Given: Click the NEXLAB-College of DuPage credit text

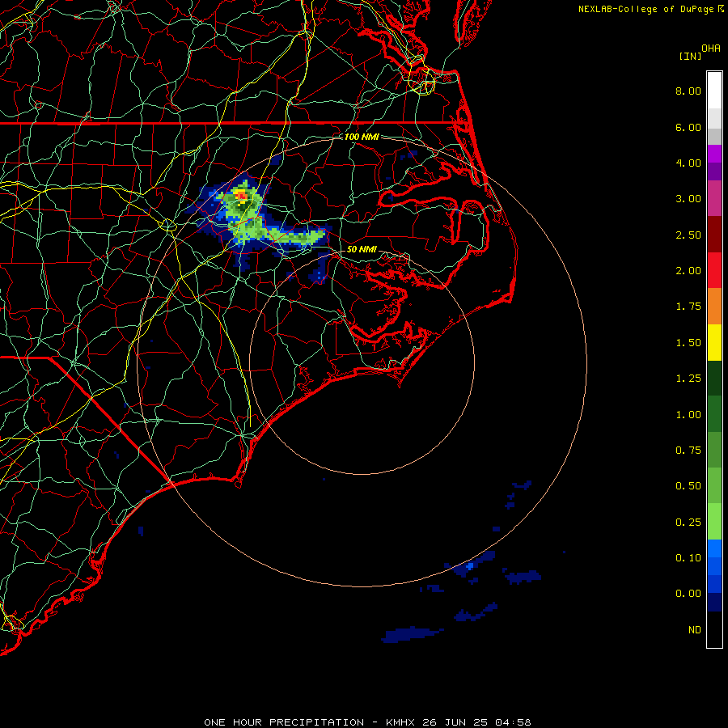Looking at the screenshot, I should (645, 9).
